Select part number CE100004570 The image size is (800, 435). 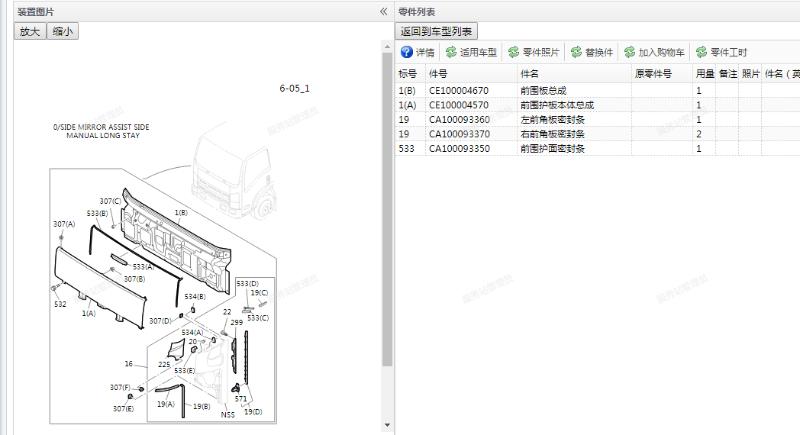[459, 105]
